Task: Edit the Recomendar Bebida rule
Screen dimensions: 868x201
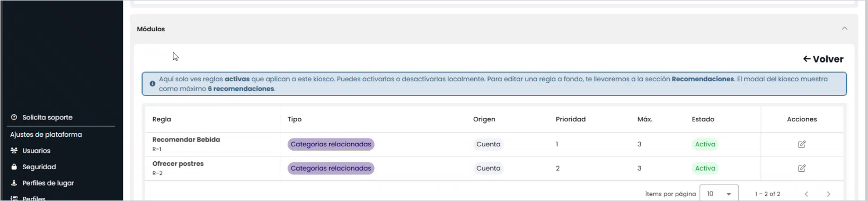Action: (802, 144)
